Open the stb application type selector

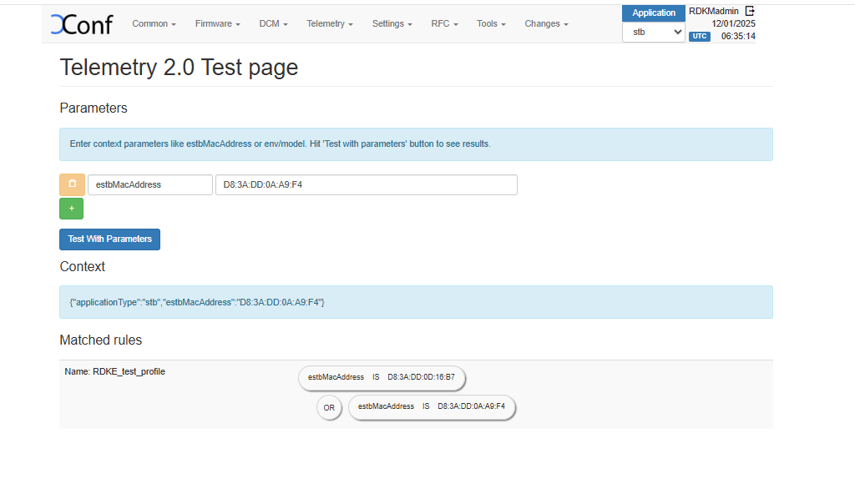coord(654,33)
